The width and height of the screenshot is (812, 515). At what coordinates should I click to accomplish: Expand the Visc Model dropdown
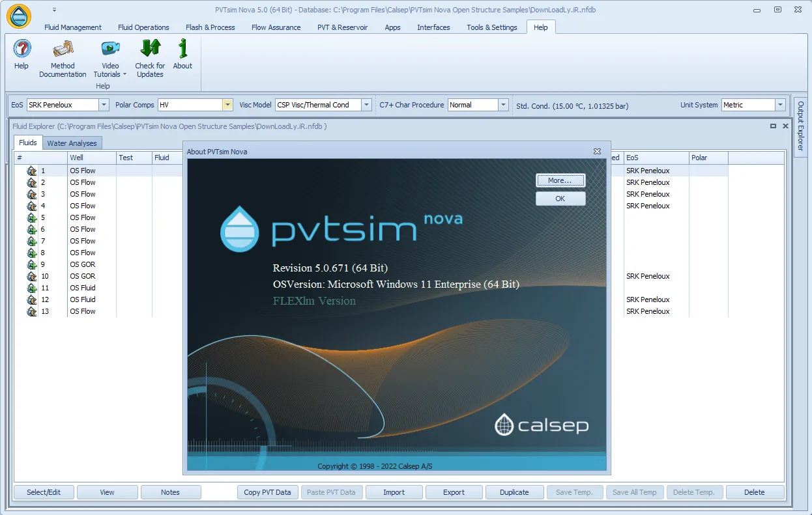[366, 105]
